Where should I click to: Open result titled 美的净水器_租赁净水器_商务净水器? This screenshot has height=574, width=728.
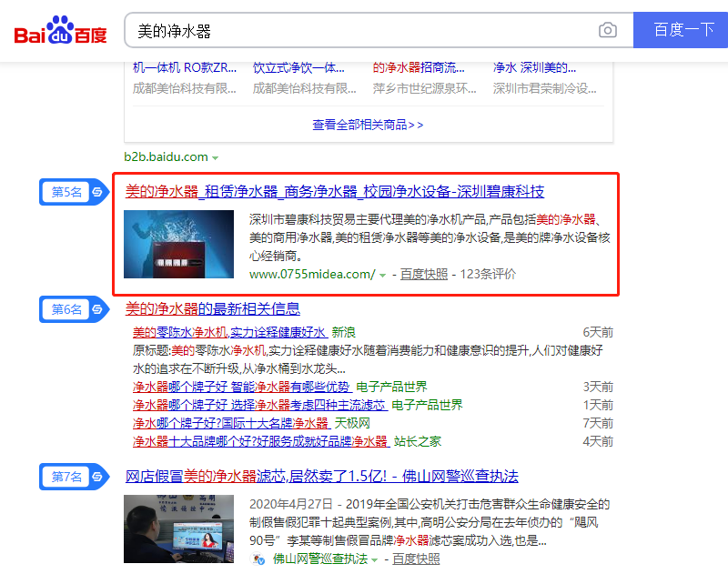(335, 192)
